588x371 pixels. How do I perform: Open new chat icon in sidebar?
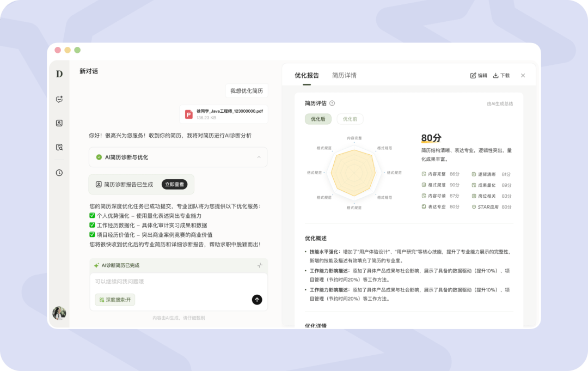tap(59, 99)
